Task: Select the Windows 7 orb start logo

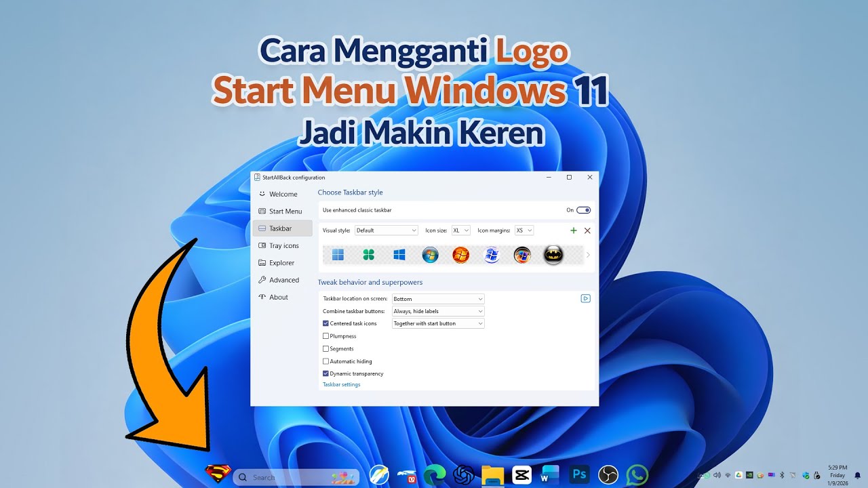Action: click(430, 255)
